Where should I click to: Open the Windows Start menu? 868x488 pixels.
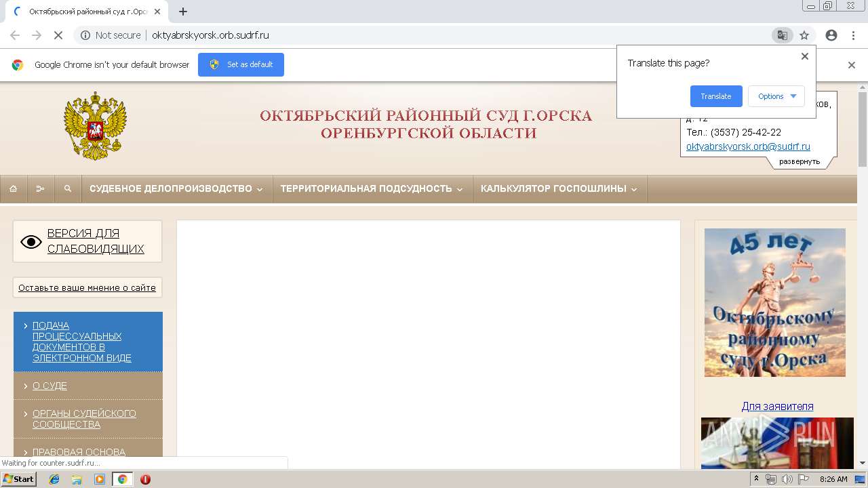pos(18,479)
